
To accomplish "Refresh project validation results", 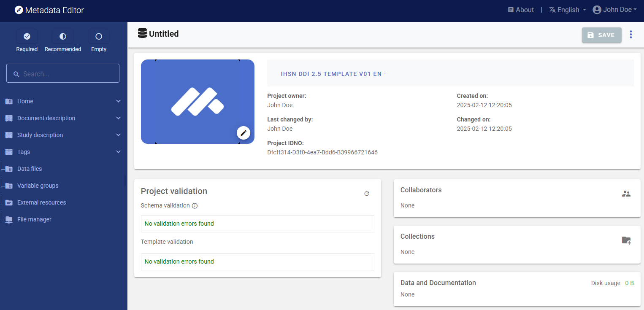I will tap(366, 194).
